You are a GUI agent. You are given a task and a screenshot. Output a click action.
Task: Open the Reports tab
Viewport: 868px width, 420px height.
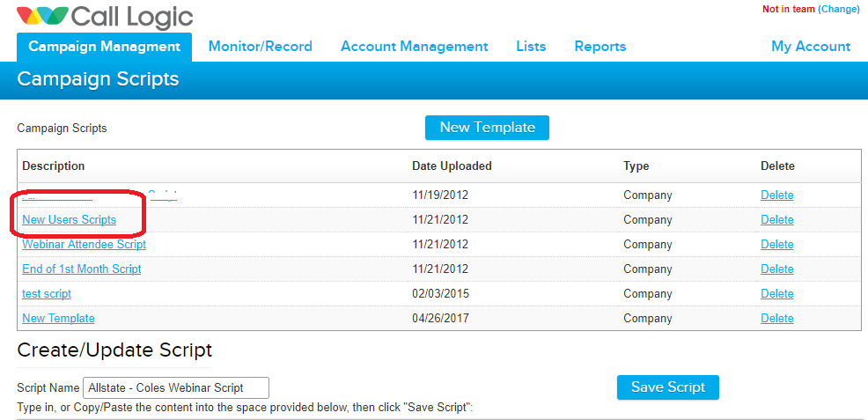[600, 47]
